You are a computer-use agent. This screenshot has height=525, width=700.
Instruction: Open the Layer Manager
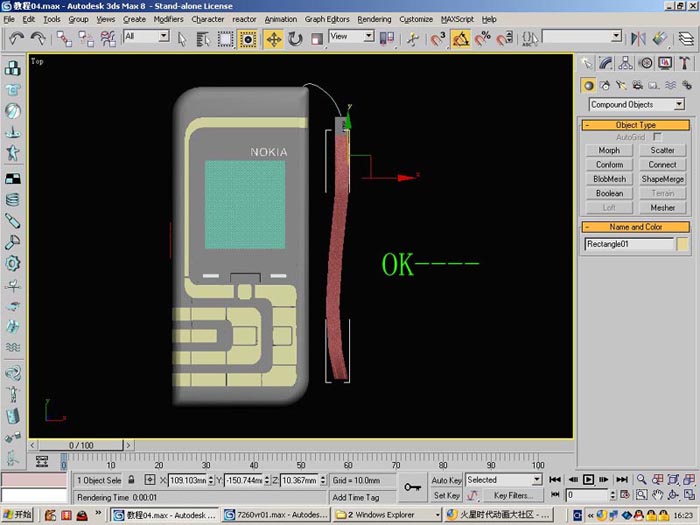(x=686, y=39)
